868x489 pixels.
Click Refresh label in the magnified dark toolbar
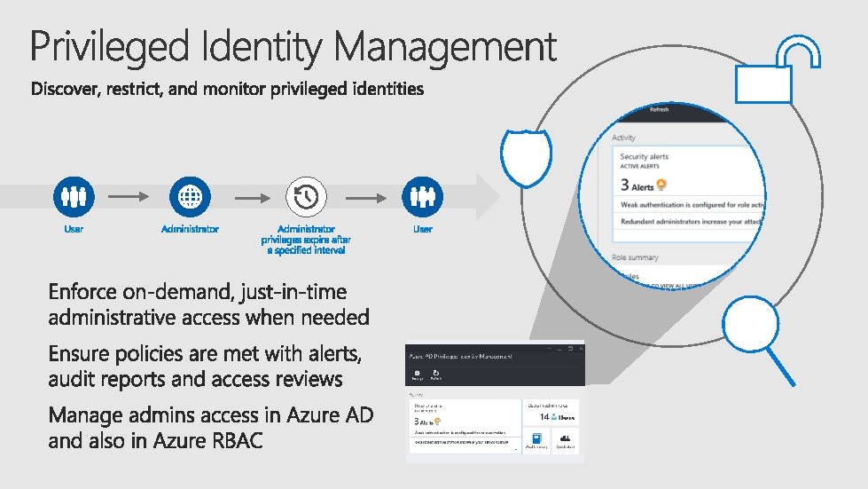coord(659,110)
